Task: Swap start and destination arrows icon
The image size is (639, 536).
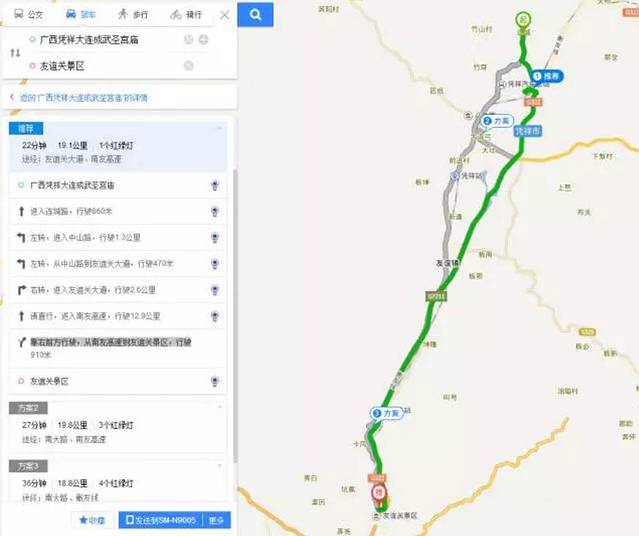Action: (x=15, y=53)
